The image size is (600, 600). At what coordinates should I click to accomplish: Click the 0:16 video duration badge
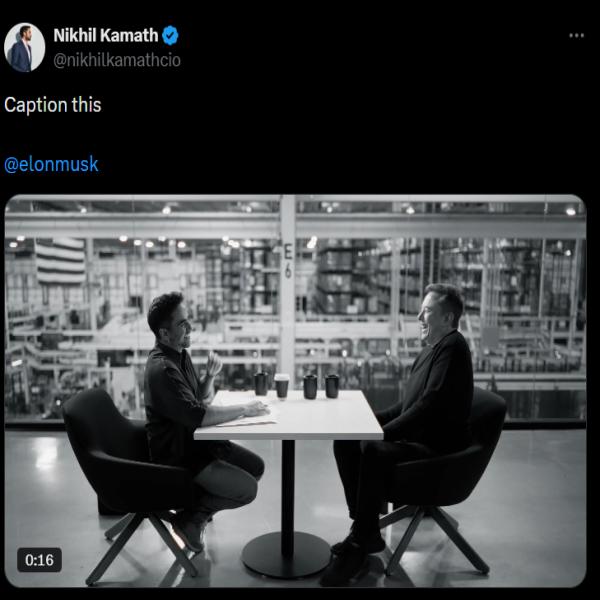[x=39, y=560]
